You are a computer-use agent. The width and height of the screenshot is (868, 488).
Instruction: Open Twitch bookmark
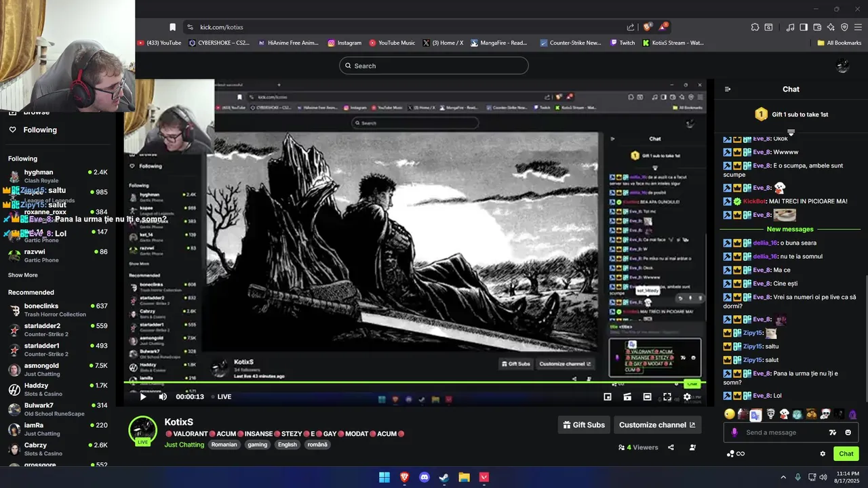623,43
